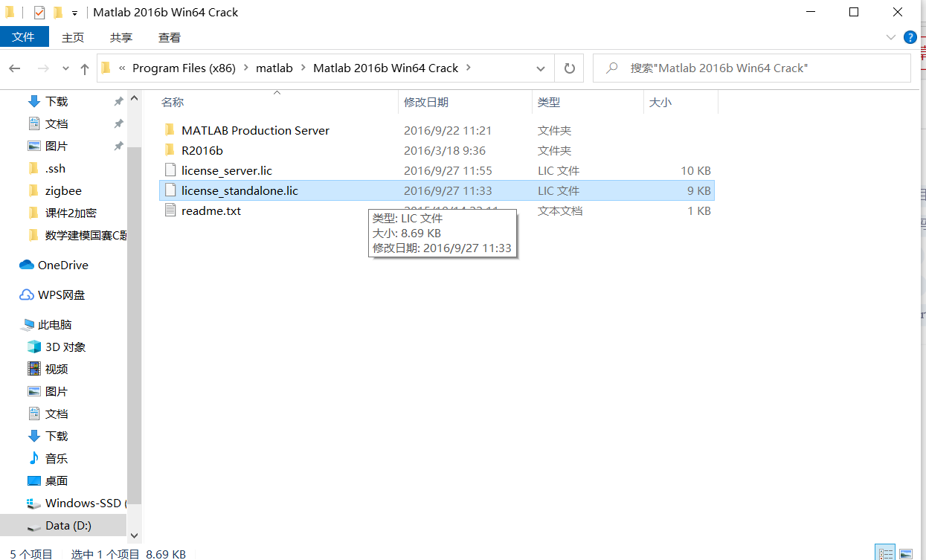This screenshot has height=560, width=926.
Task: Click the license_standalone.lic file name
Action: (239, 190)
